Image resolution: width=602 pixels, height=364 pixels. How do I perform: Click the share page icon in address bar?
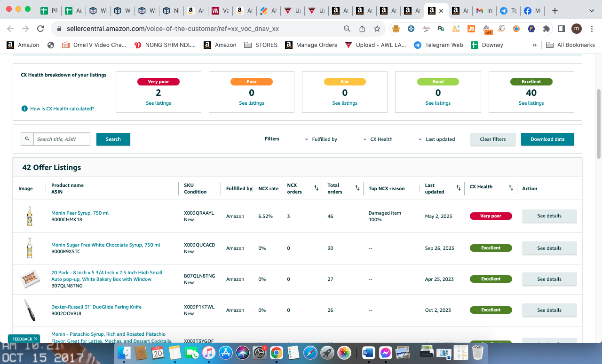pos(362,29)
